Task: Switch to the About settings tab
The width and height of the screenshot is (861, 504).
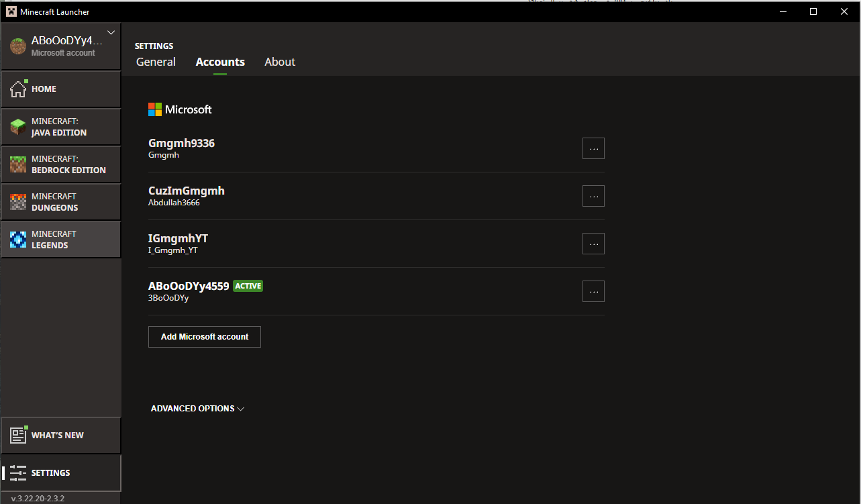Action: pyautogui.click(x=280, y=62)
